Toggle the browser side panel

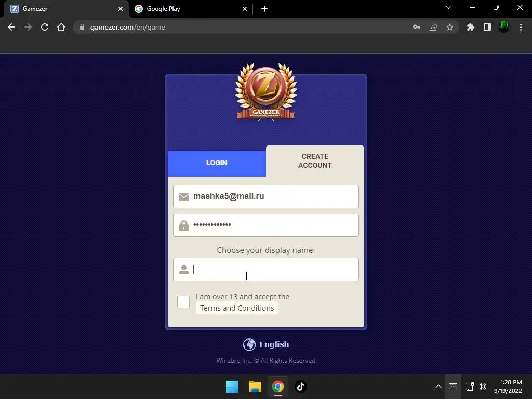pyautogui.click(x=487, y=27)
